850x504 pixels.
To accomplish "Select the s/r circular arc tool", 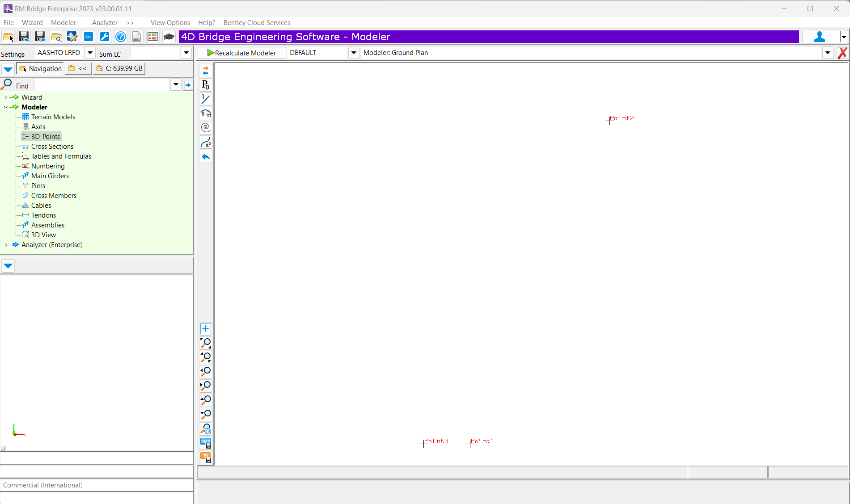I will tap(206, 113).
